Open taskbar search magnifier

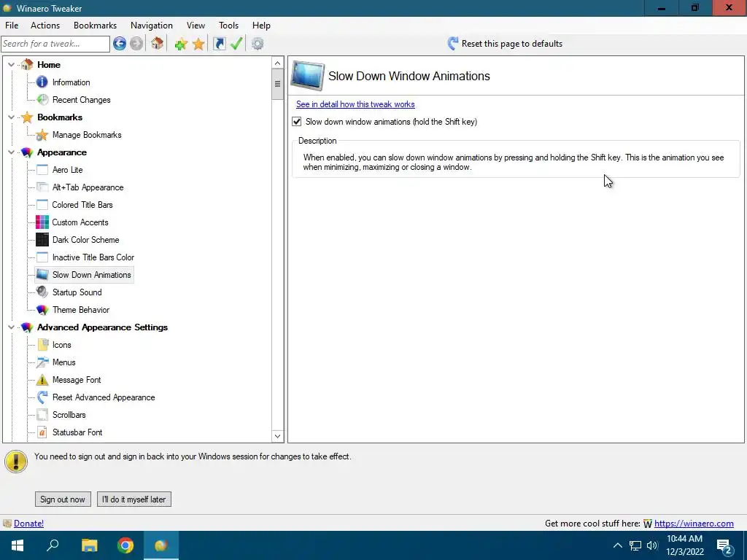pyautogui.click(x=53, y=545)
